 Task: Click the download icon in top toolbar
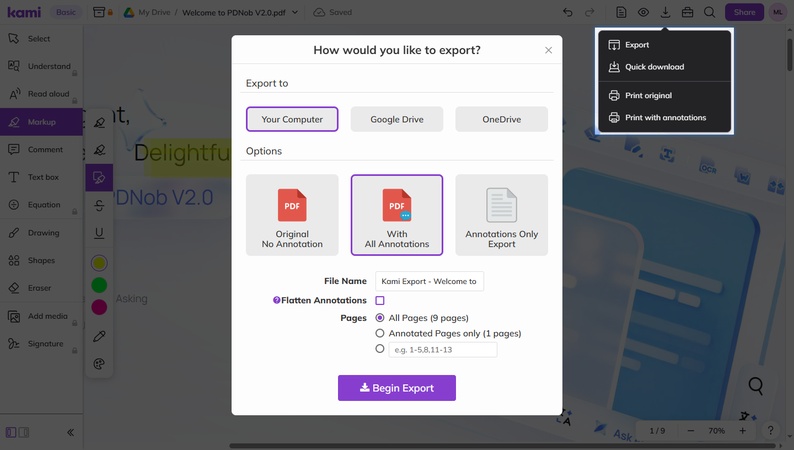click(x=665, y=12)
